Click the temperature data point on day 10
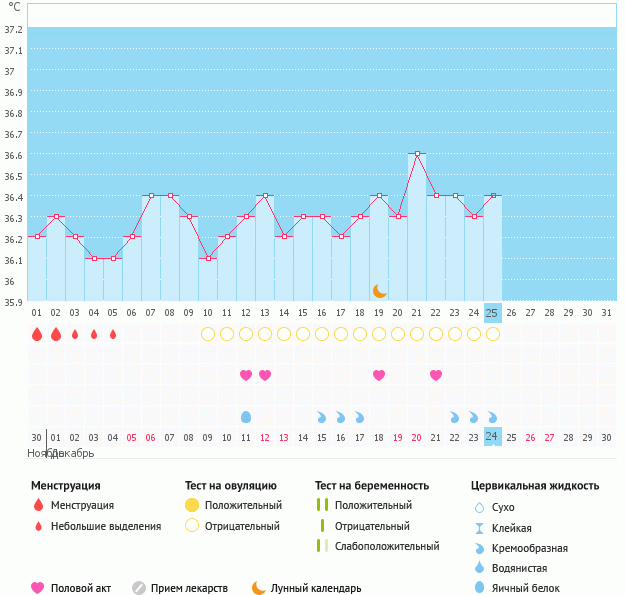This screenshot has height=595, width=626. [x=208, y=258]
